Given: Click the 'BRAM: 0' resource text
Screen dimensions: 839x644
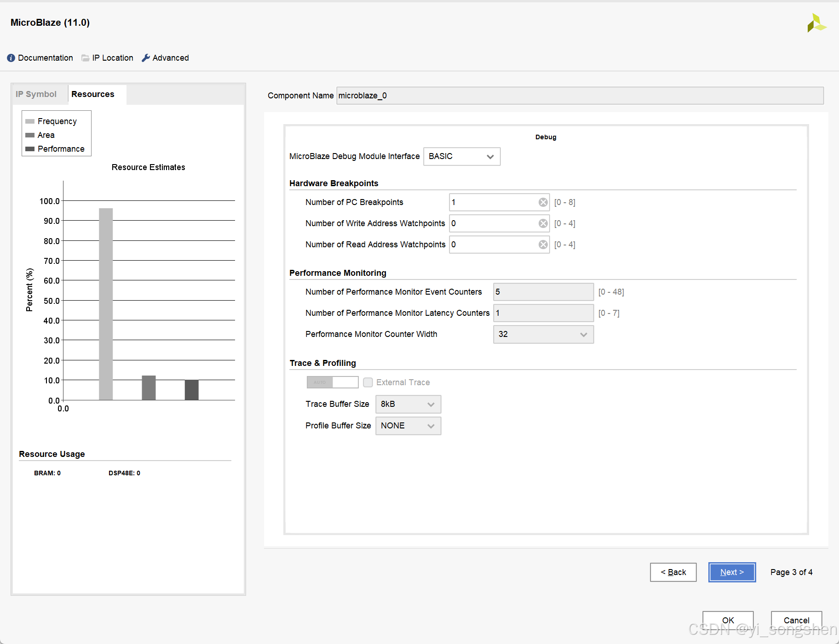Looking at the screenshot, I should point(47,473).
